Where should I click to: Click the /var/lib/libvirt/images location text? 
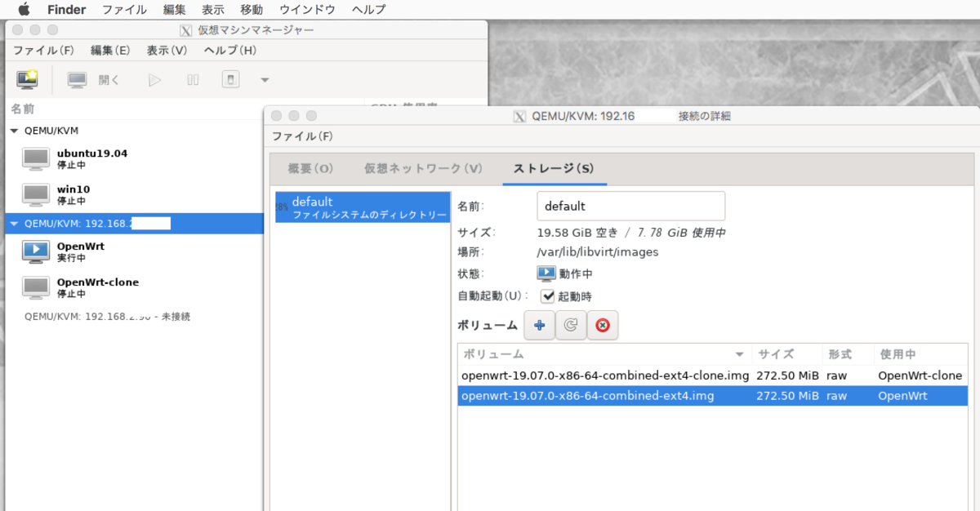click(597, 251)
